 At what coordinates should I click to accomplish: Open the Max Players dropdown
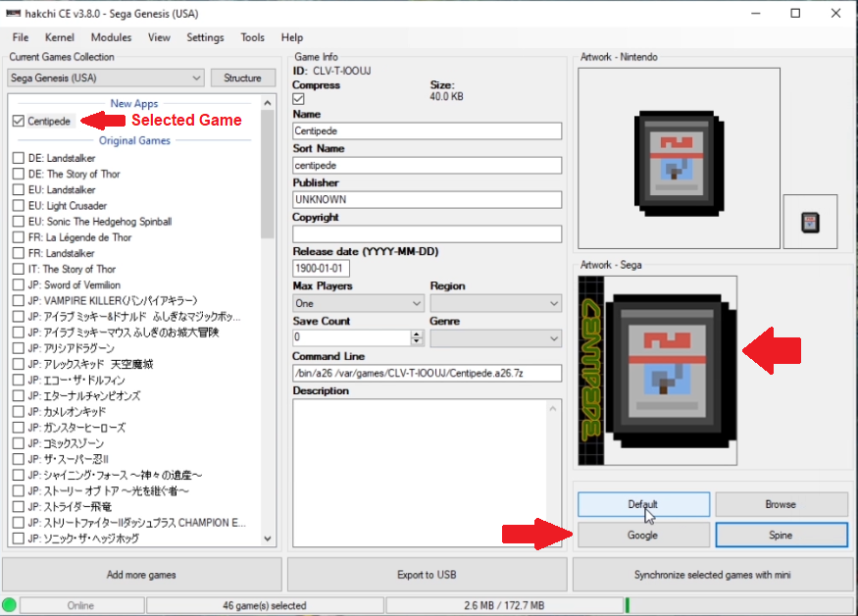click(x=359, y=303)
